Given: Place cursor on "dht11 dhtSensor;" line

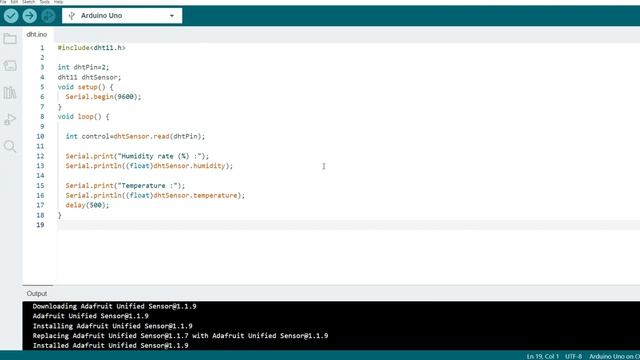Looking at the screenshot, I should [89, 77].
